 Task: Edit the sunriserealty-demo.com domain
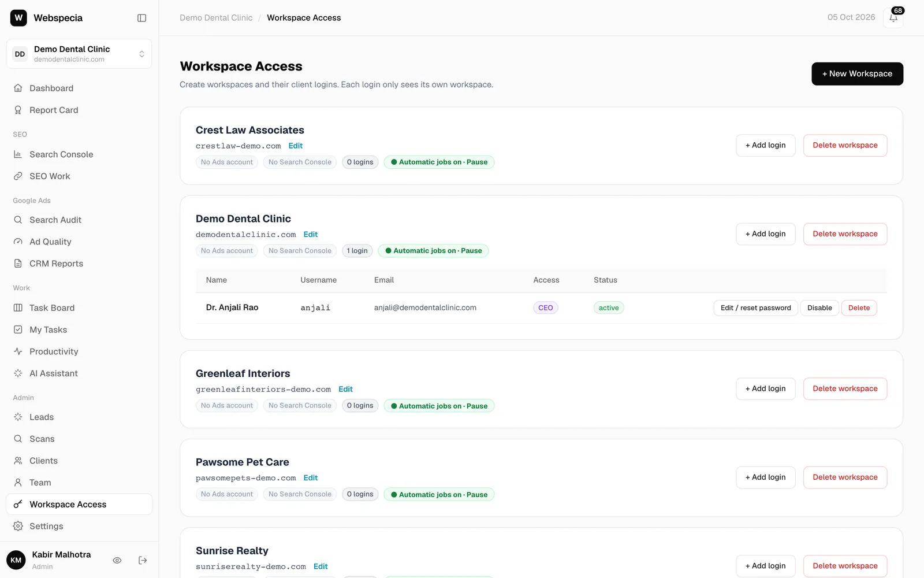(321, 566)
